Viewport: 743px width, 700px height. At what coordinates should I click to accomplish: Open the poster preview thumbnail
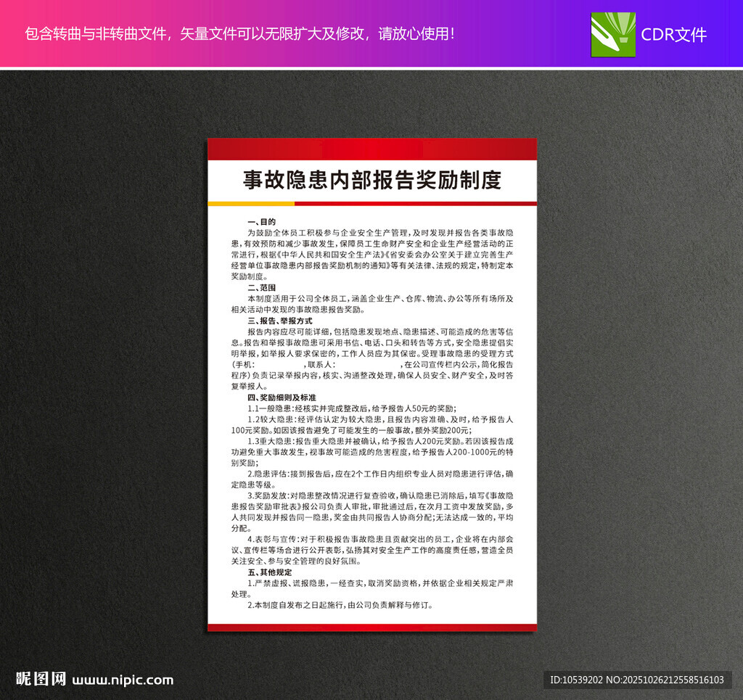(x=372, y=384)
